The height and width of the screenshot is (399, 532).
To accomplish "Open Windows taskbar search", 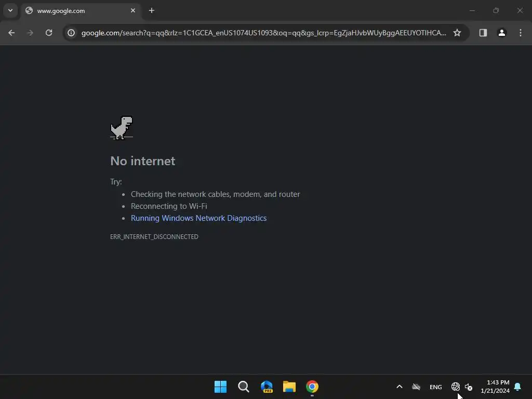I will tap(244, 387).
